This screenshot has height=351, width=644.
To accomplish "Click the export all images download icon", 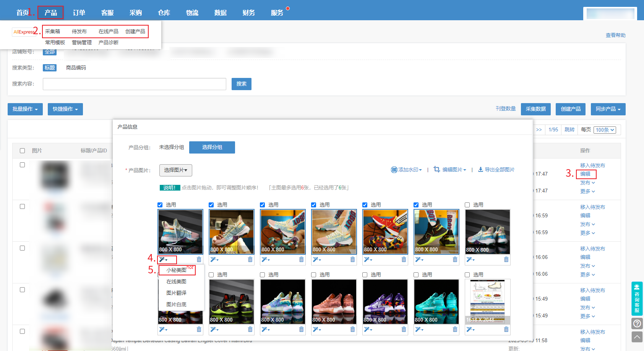I will tap(480, 170).
